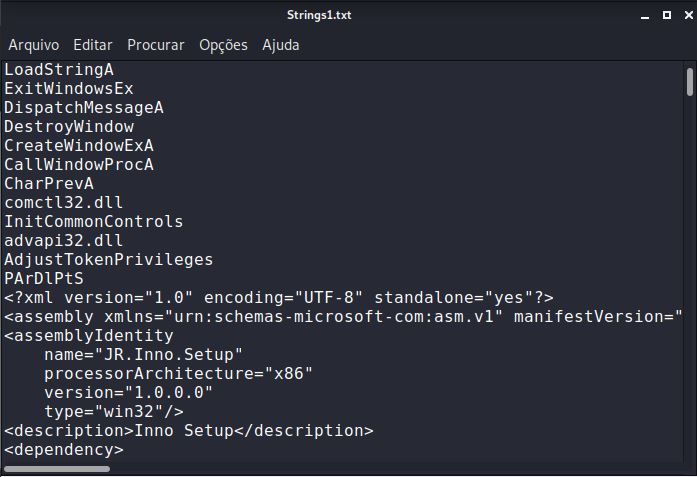The height and width of the screenshot is (477, 697).
Task: Minimize the Strings1.txt window
Action: [647, 15]
